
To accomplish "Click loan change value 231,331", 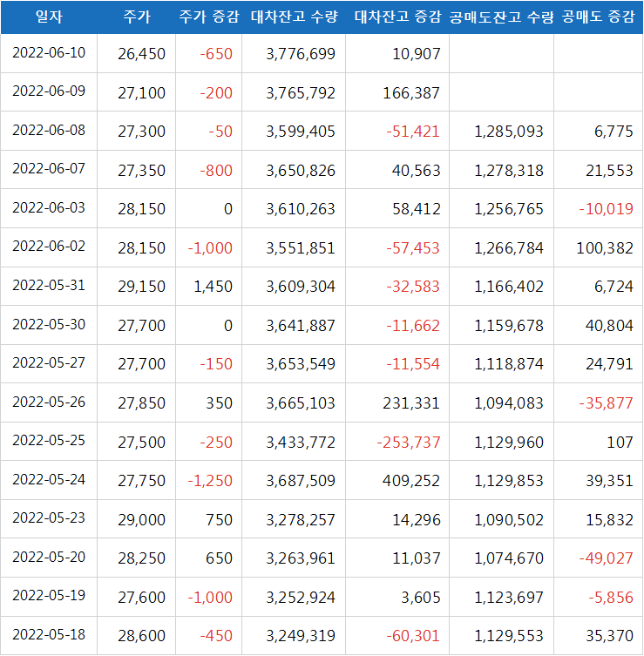I will (x=411, y=403).
